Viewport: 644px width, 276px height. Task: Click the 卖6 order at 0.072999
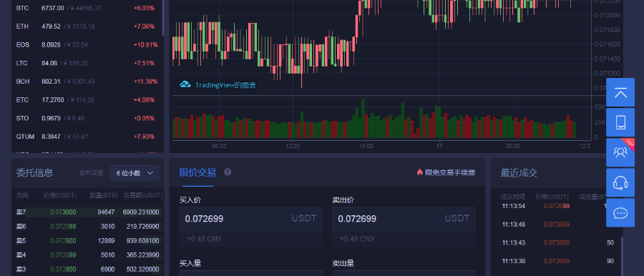pos(87,226)
